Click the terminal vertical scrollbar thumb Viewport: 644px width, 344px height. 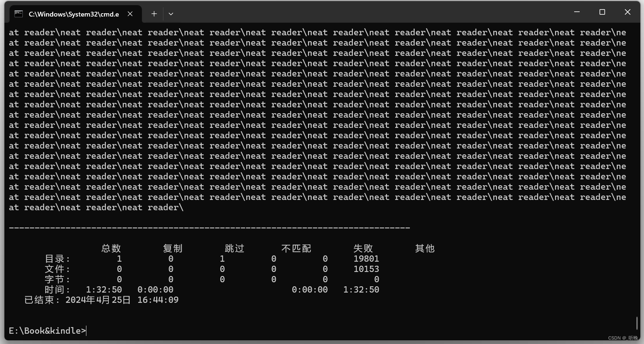tap(637, 323)
